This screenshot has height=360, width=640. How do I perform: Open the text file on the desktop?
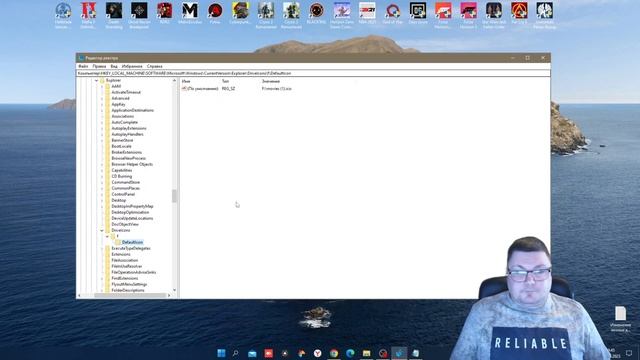620,319
